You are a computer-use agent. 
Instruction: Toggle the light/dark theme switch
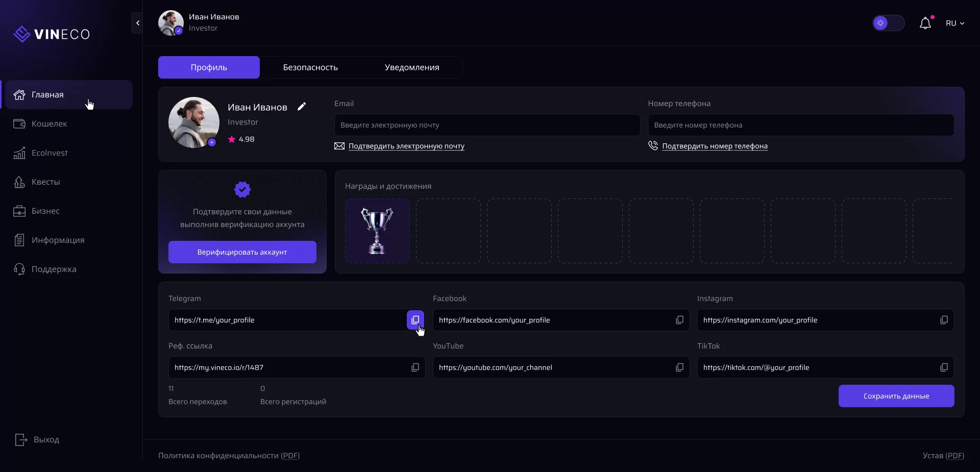(888, 23)
